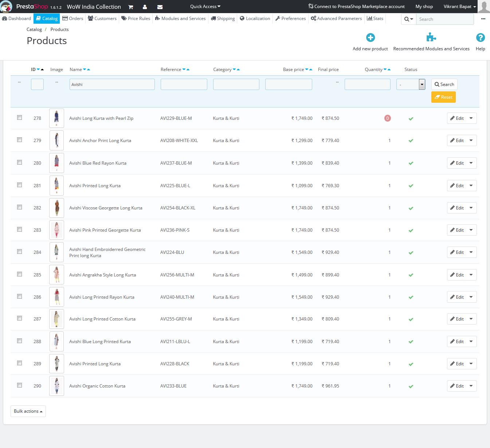This screenshot has width=490, height=448.
Task: Open the shopping cart icon in header
Action: [130, 7]
